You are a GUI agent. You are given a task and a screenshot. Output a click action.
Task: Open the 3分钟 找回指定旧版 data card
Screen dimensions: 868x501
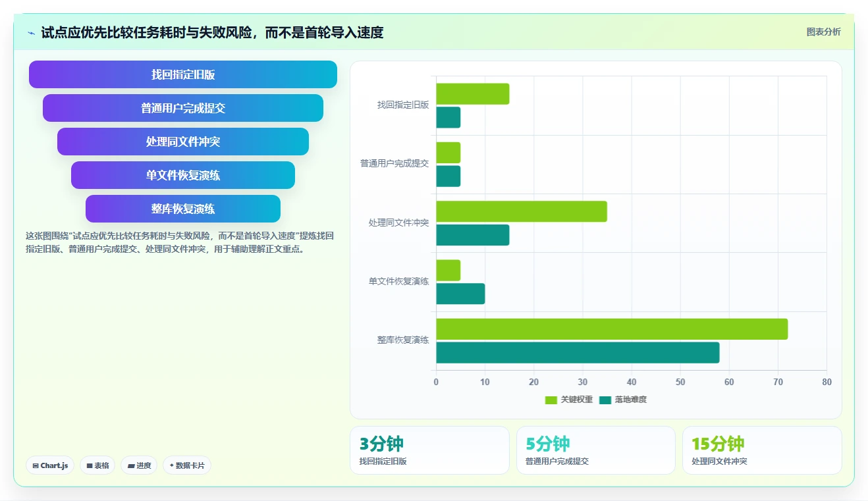point(429,450)
